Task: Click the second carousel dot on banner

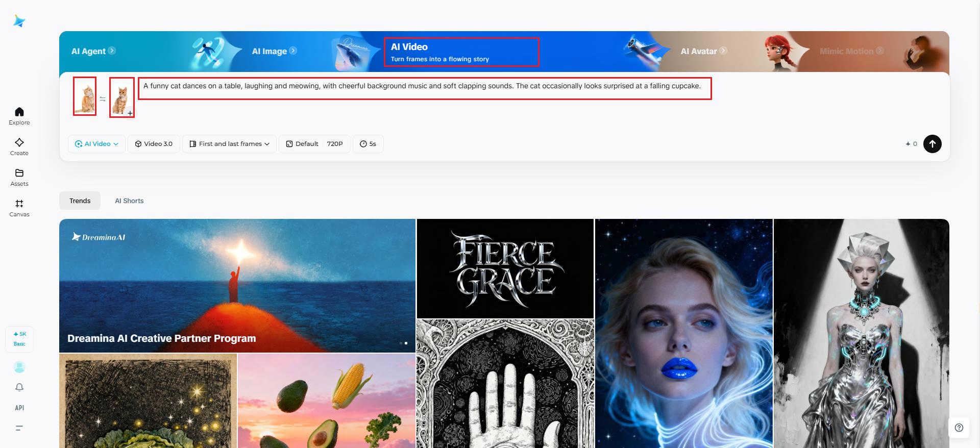Action: (406, 343)
